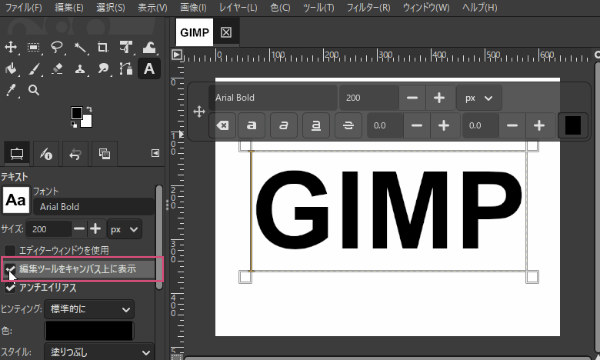The height and width of the screenshot is (360, 600).
Task: Open the Undo History tab
Action: click(x=75, y=154)
